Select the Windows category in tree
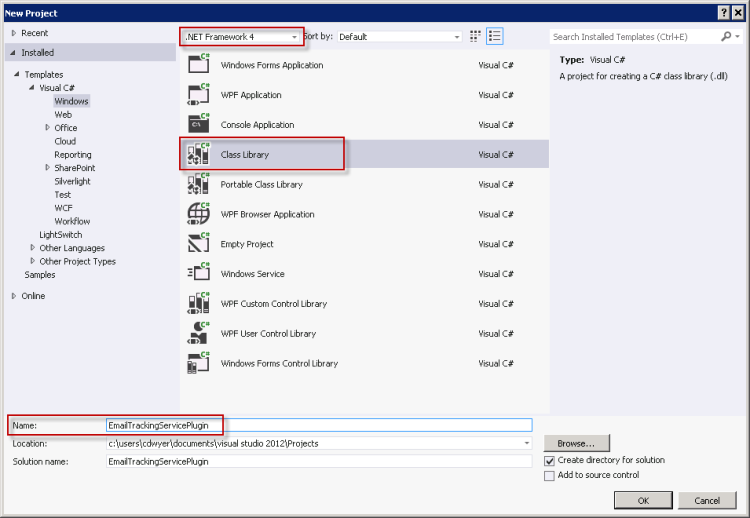750x518 pixels. click(x=71, y=101)
